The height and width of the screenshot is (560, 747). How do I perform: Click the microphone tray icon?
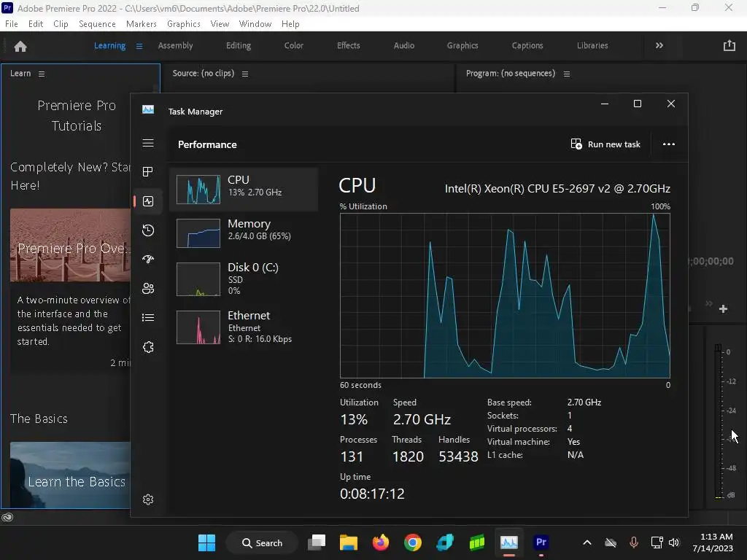coord(634,542)
